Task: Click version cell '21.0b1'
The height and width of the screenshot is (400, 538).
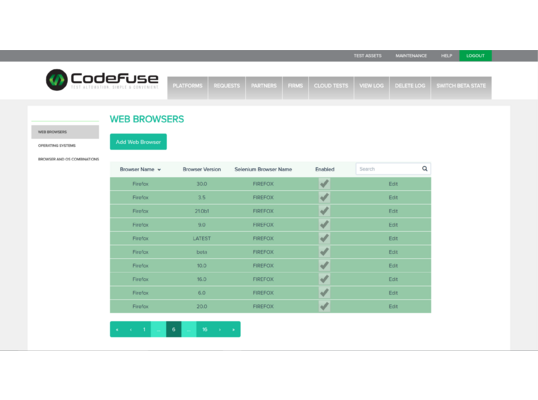Action: [202, 211]
